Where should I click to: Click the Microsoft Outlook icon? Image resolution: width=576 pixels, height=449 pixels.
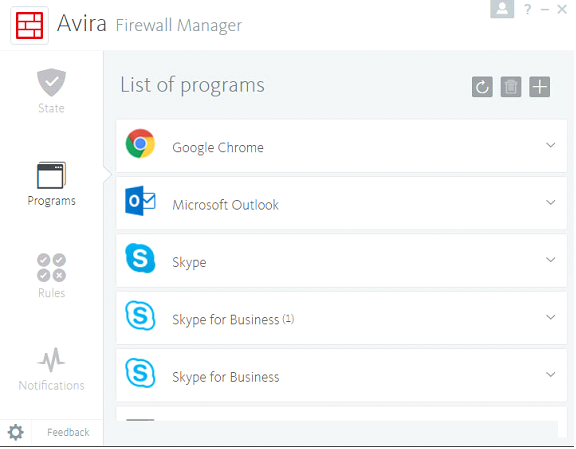(140, 201)
